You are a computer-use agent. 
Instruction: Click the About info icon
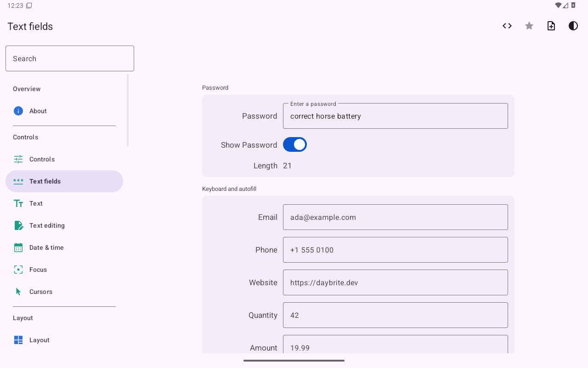18,111
